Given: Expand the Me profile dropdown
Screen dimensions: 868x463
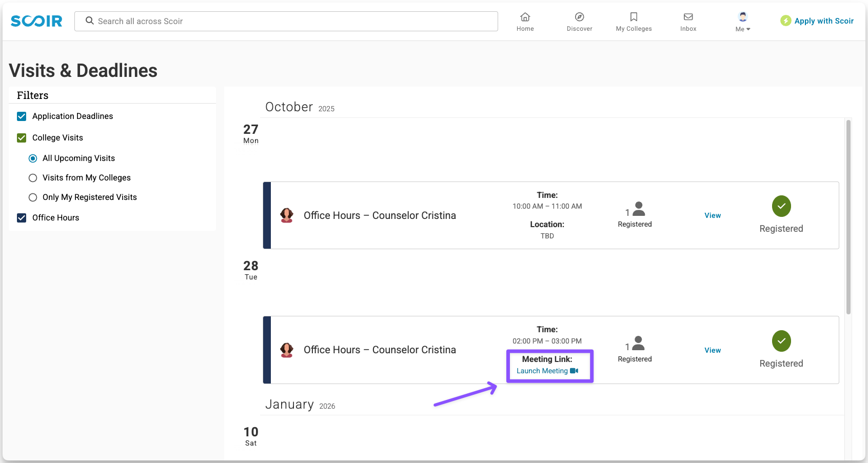Looking at the screenshot, I should (x=742, y=22).
